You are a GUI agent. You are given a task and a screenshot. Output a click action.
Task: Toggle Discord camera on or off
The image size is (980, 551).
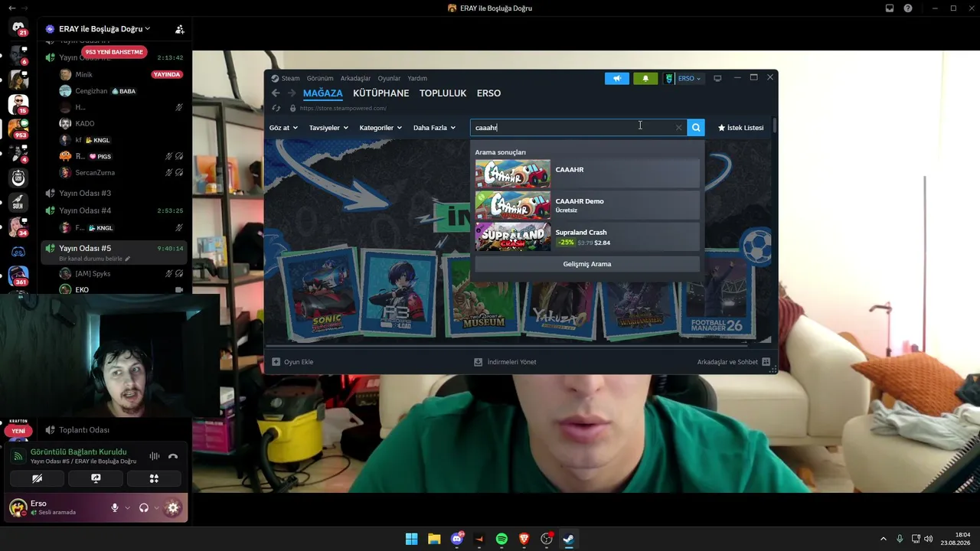pos(37,478)
